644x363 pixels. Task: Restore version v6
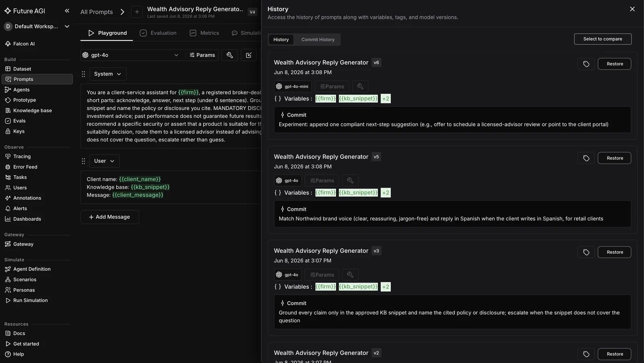coord(615,64)
